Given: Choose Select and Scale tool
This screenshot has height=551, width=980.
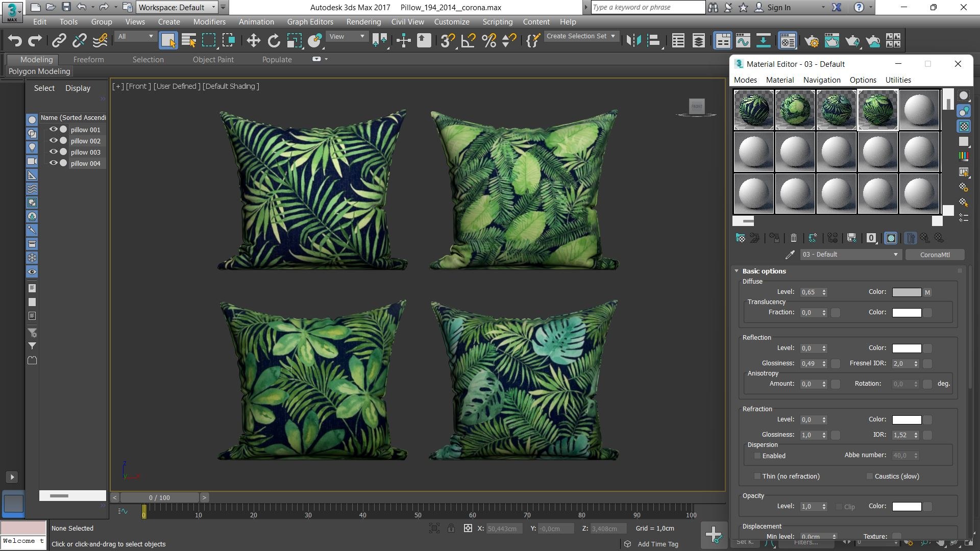Looking at the screenshot, I should click(294, 41).
